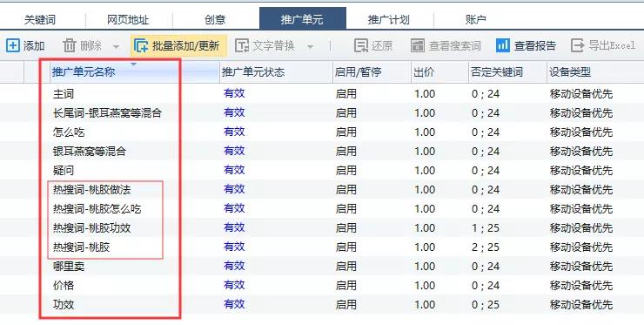Open the 创意 tab
This screenshot has width=644, height=325.
pyautogui.click(x=215, y=19)
